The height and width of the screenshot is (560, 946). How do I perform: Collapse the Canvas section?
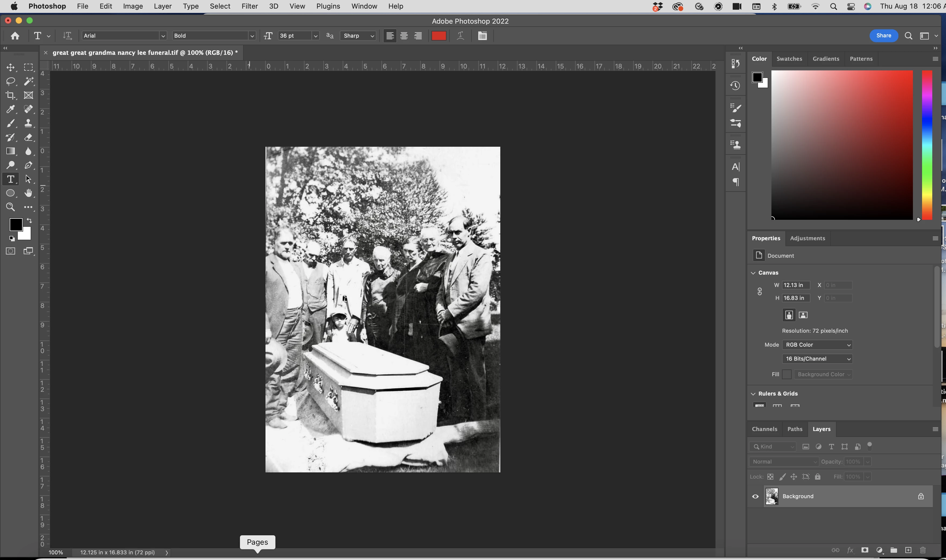[753, 273]
